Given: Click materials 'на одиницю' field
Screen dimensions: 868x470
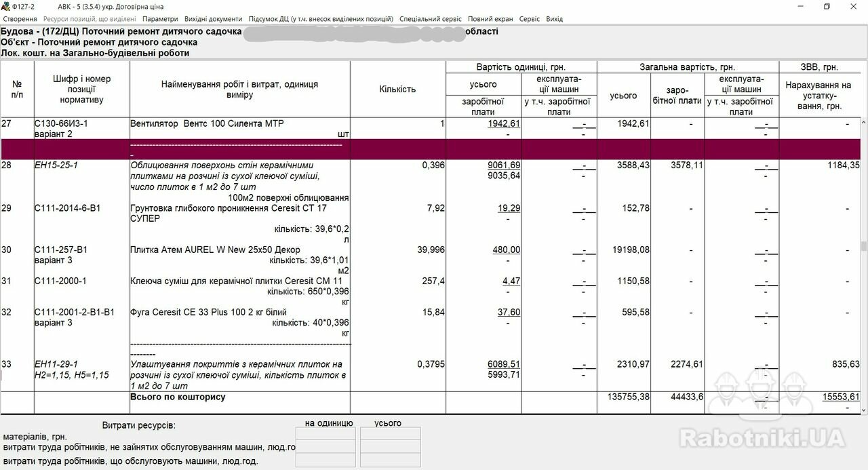Looking at the screenshot, I should coord(325,433).
